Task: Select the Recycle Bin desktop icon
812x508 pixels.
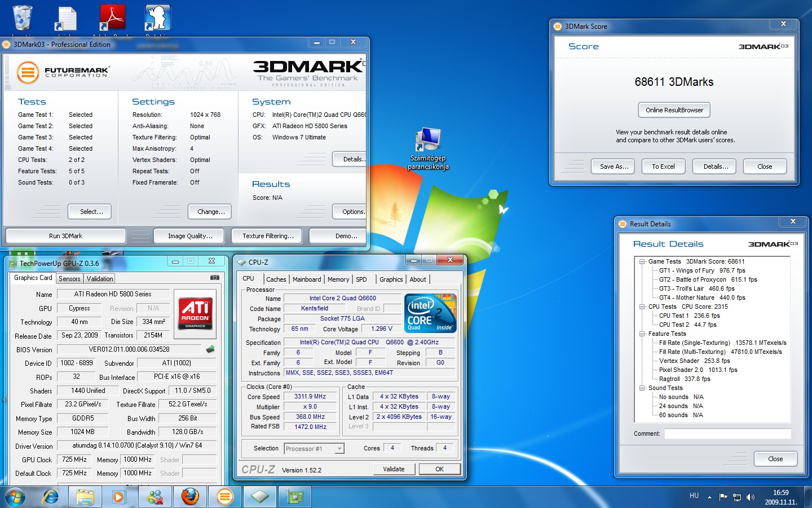Action: (x=23, y=18)
